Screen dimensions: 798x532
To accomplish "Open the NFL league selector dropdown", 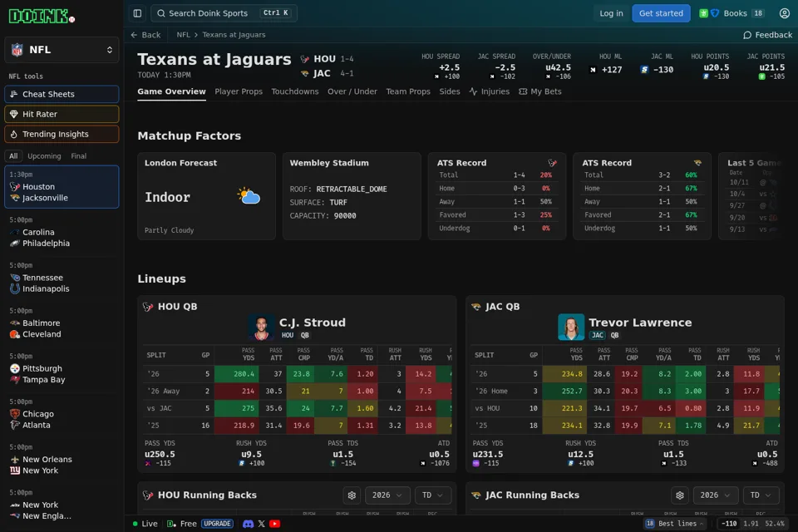I will [x=62, y=50].
